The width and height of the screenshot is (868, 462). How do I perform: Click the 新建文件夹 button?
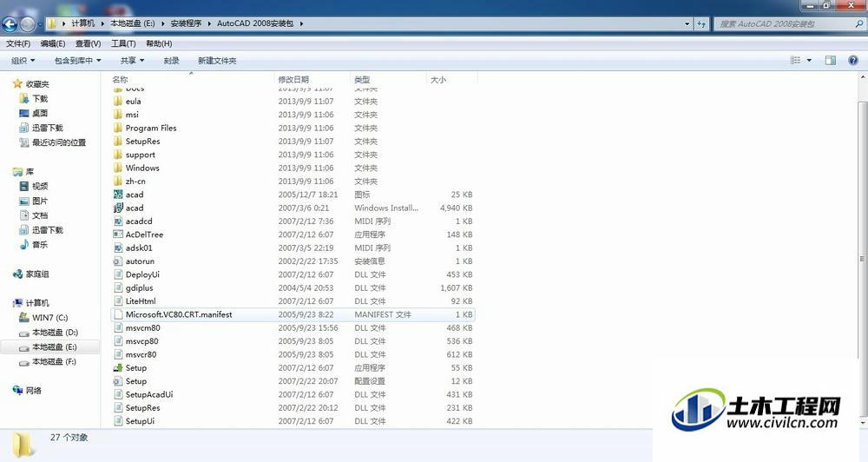click(x=217, y=61)
